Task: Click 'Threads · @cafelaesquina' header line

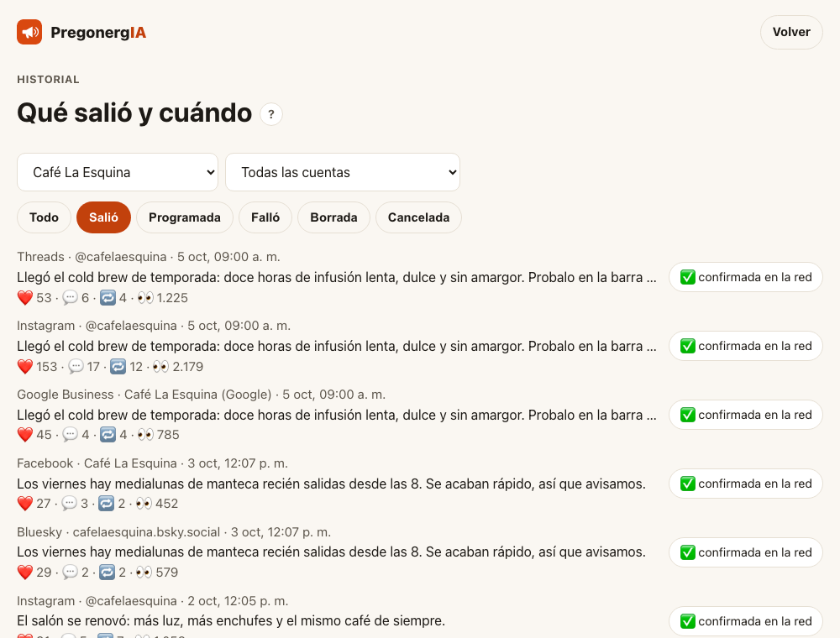Action: (x=149, y=257)
